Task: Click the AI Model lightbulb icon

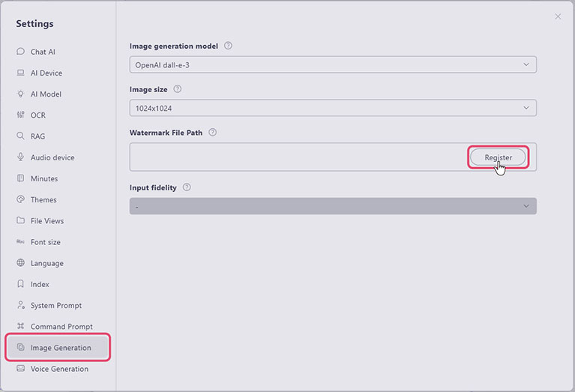Action: pyautogui.click(x=20, y=94)
